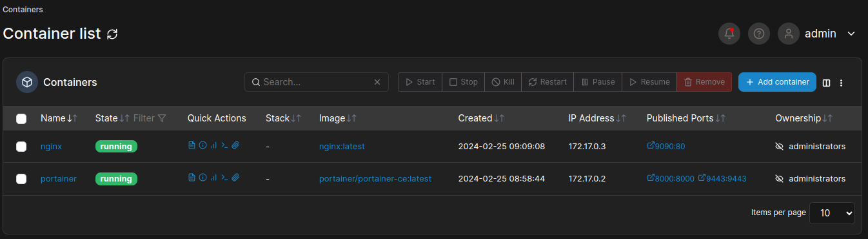Click IP address 172.17.0.3
868x239 pixels.
point(587,147)
